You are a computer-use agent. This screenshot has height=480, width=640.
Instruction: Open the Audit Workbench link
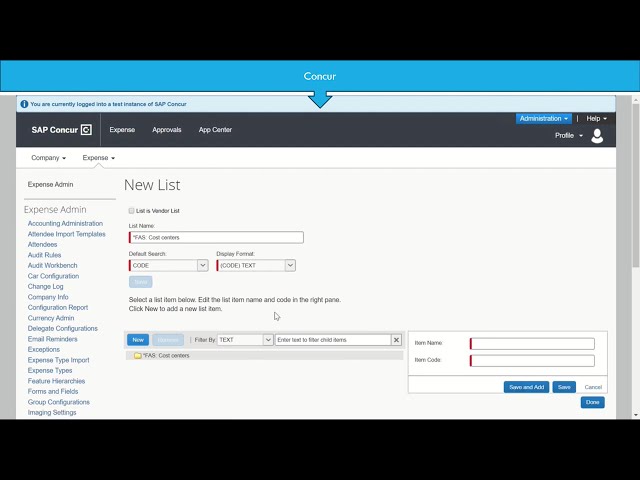coord(52,265)
